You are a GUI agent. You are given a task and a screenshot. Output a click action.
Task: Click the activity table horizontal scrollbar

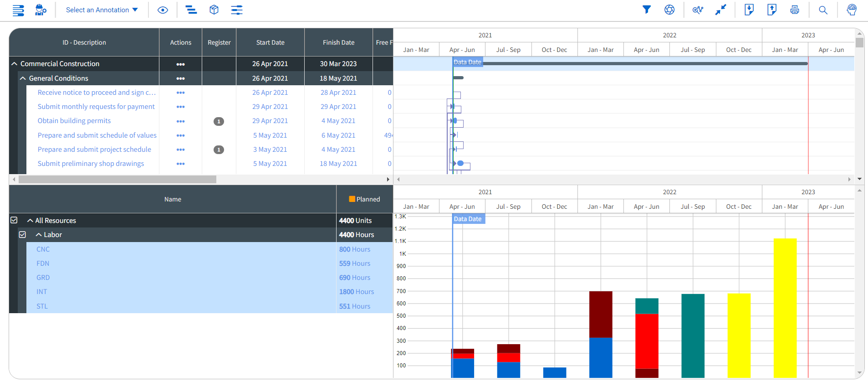click(x=117, y=180)
